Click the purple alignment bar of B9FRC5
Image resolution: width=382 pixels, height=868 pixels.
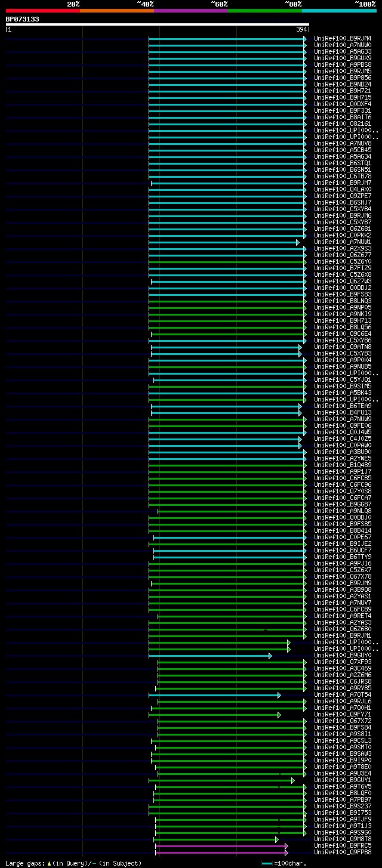click(x=220, y=846)
